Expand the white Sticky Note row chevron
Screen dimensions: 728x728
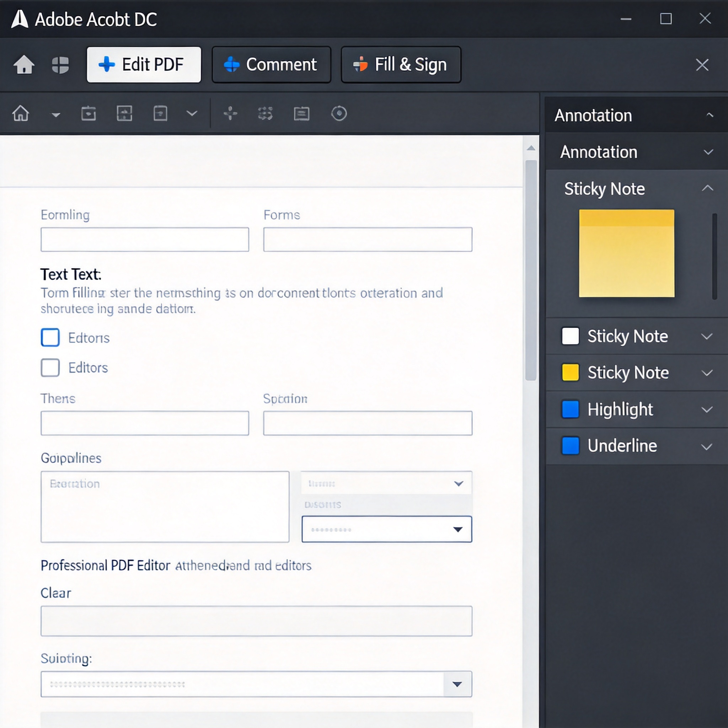[707, 336]
